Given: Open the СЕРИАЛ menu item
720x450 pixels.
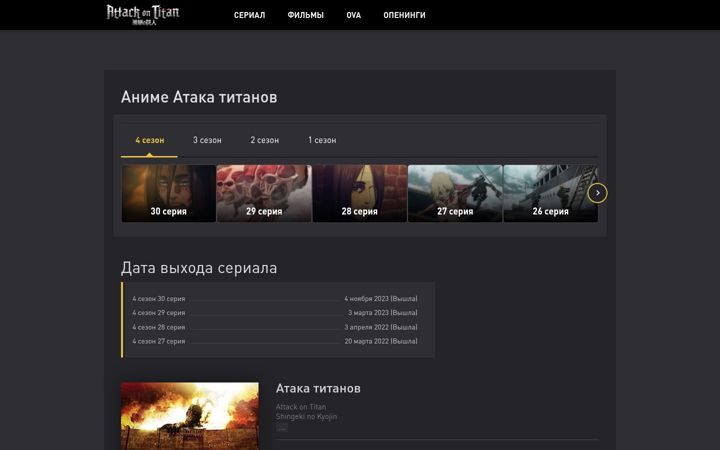Looking at the screenshot, I should coord(249,15).
